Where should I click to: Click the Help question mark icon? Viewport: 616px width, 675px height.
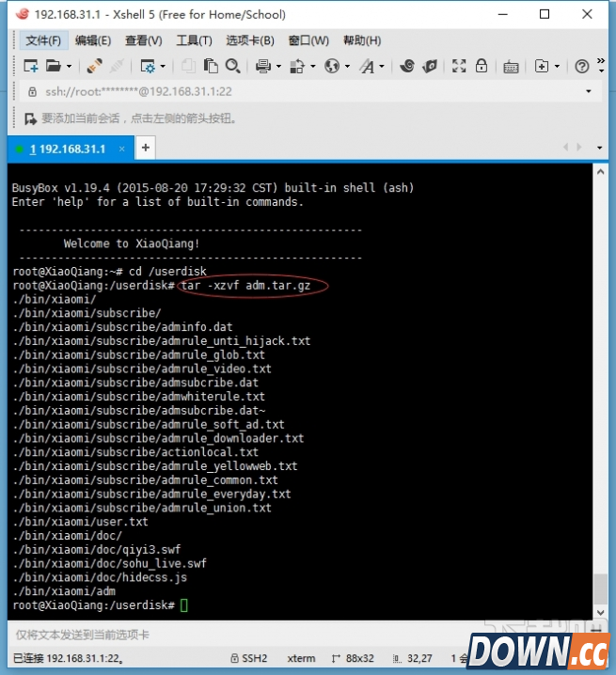(582, 66)
